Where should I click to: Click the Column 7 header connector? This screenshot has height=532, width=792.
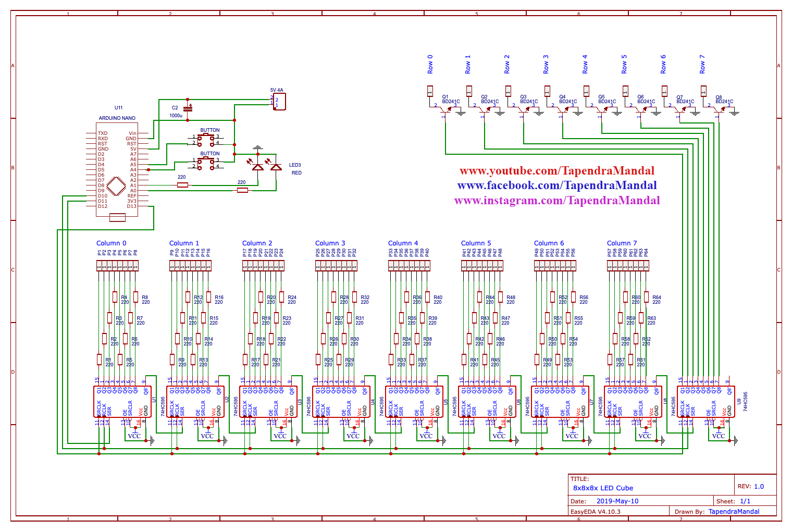627,266
